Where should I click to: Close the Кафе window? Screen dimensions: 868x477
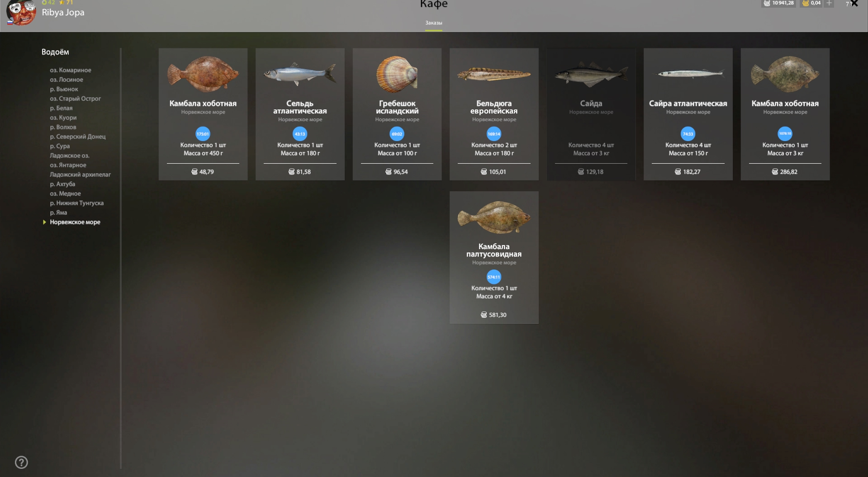pyautogui.click(x=854, y=4)
